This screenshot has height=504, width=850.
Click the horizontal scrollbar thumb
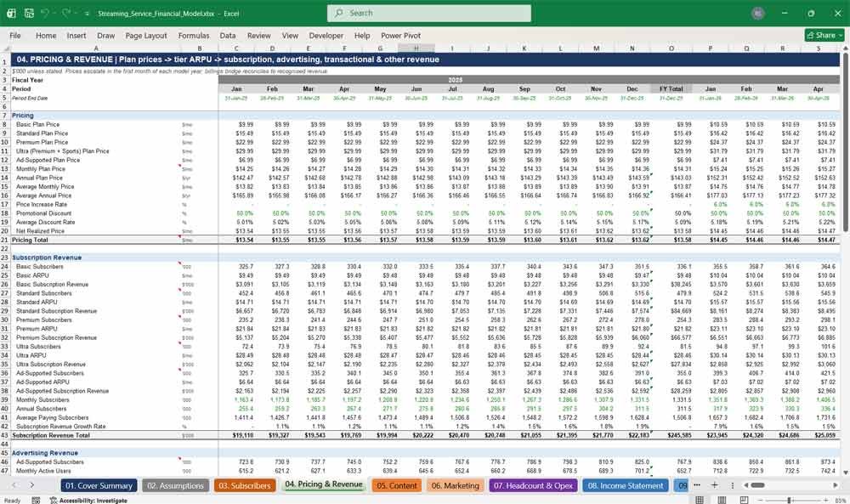[x=757, y=485]
